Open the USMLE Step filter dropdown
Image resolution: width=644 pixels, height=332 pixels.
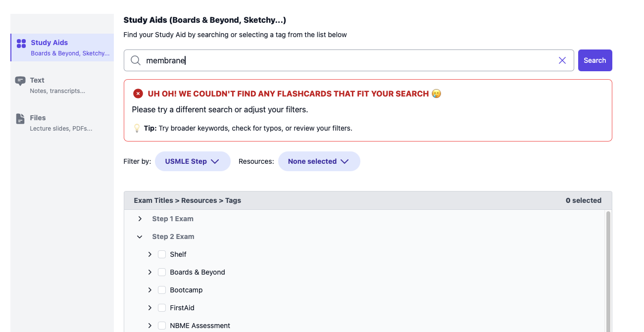tap(193, 161)
